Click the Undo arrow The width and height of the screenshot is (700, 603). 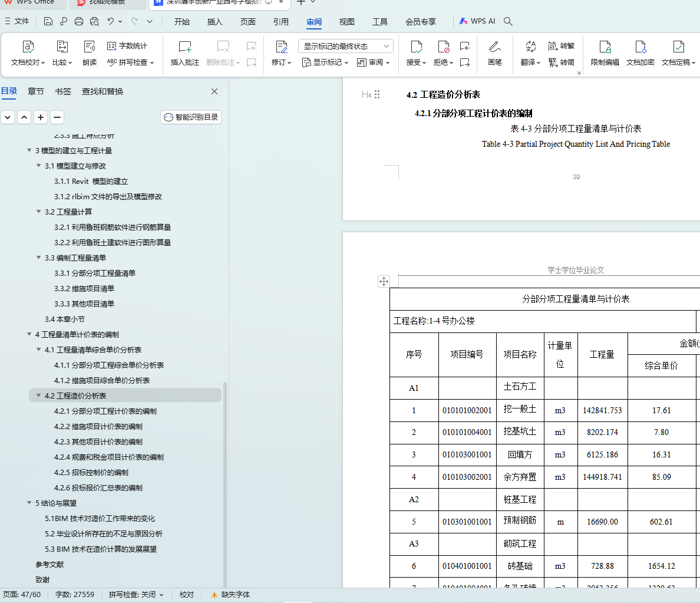tap(110, 21)
